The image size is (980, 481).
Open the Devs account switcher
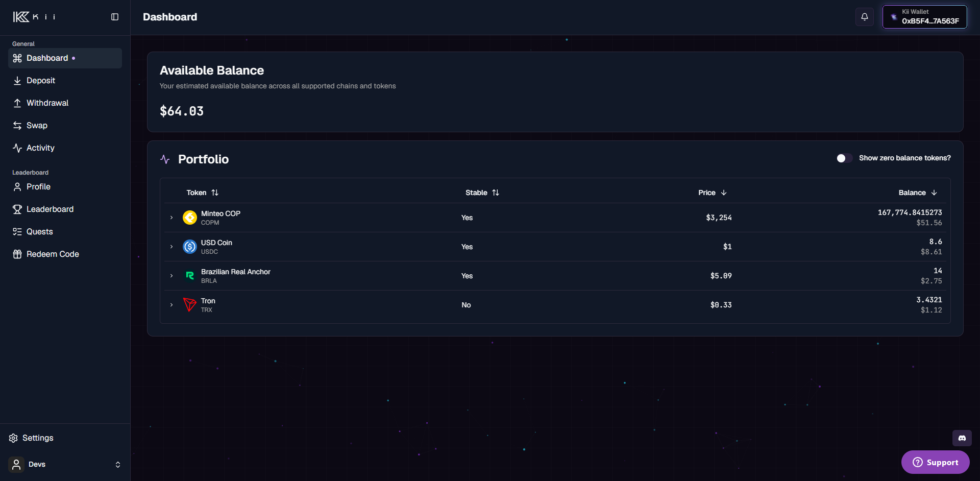pyautogui.click(x=65, y=465)
